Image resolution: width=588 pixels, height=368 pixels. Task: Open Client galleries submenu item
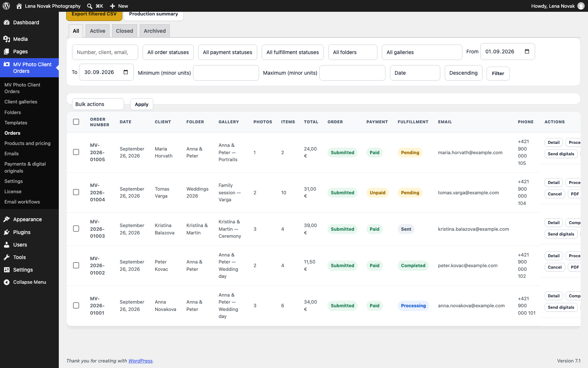click(x=21, y=102)
